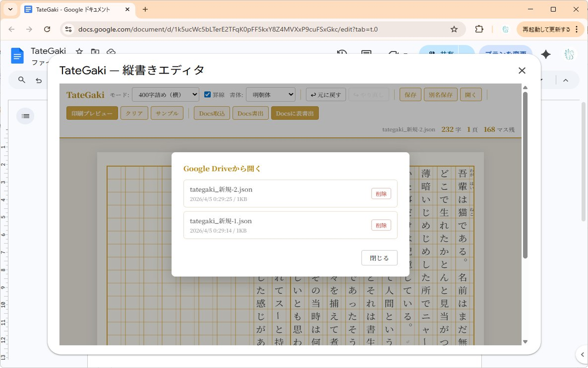Click the クリア button

pyautogui.click(x=134, y=113)
